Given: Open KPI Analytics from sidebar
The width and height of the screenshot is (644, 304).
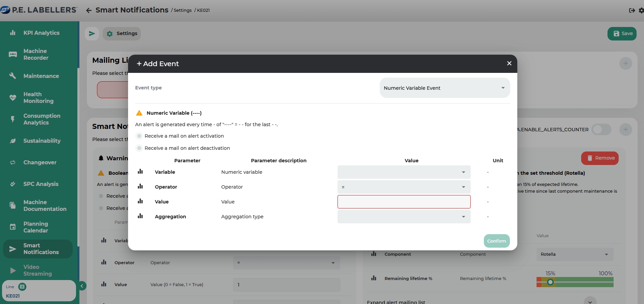Looking at the screenshot, I should point(41,33).
